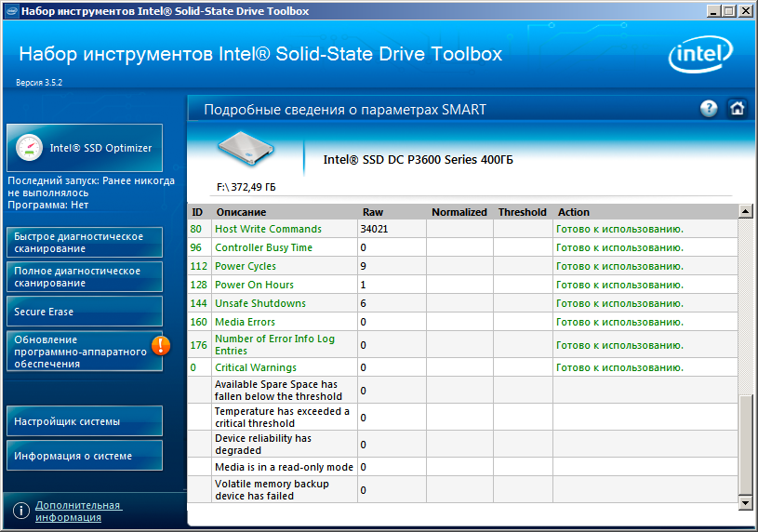Click the SMART table scrollbar thumb
Image resolution: width=758 pixels, height=532 pixels.
tap(745, 445)
